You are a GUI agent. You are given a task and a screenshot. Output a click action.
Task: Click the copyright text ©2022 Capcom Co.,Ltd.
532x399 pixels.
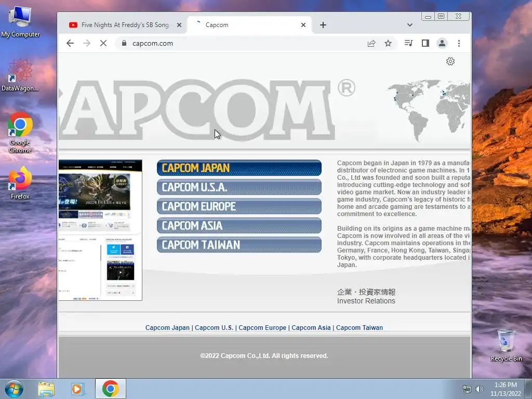click(x=264, y=356)
